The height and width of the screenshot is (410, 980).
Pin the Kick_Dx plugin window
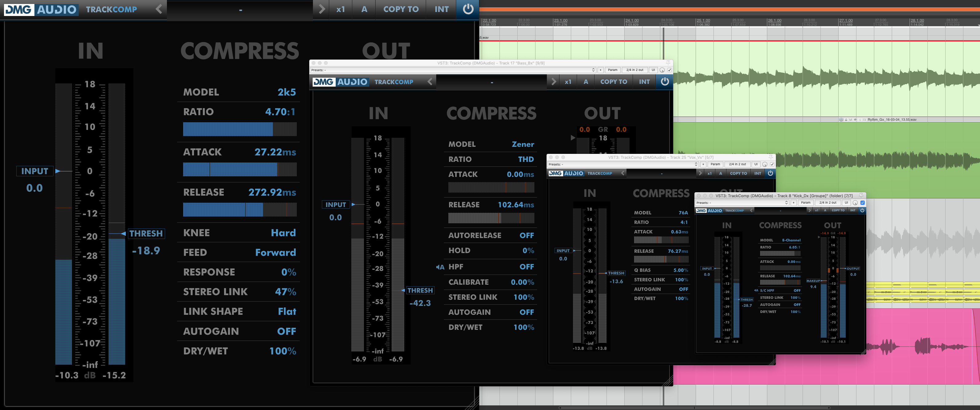(861, 195)
